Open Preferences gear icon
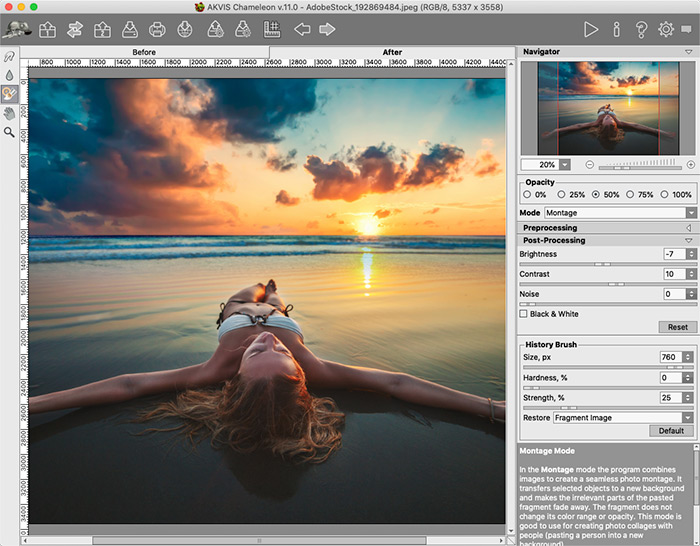 coord(665,29)
